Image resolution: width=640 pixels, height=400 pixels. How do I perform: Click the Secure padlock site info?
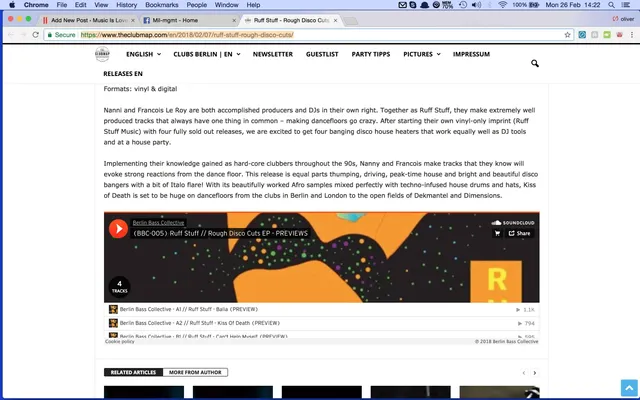click(62, 35)
